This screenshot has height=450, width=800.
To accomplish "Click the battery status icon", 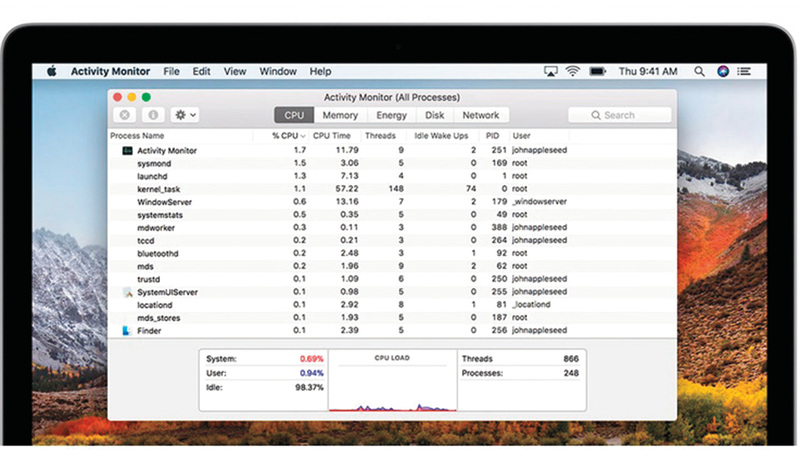I will click(x=597, y=72).
